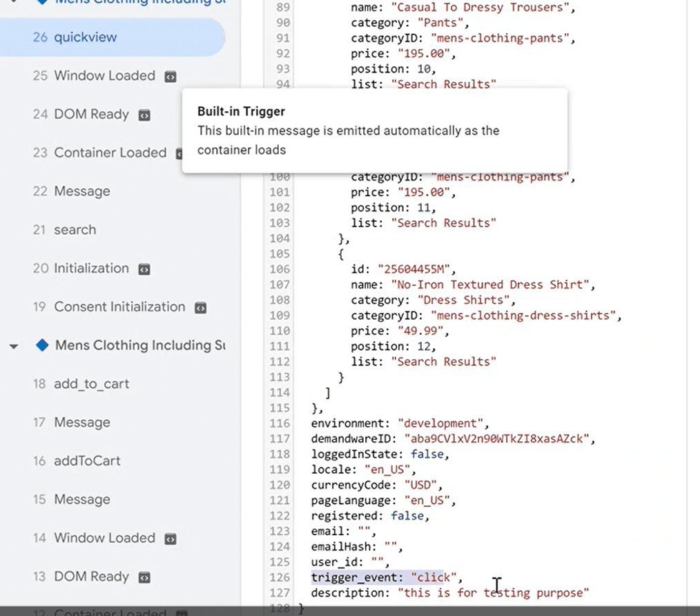
Task: Click code icon next to 20 Initialization
Action: pyautogui.click(x=144, y=269)
